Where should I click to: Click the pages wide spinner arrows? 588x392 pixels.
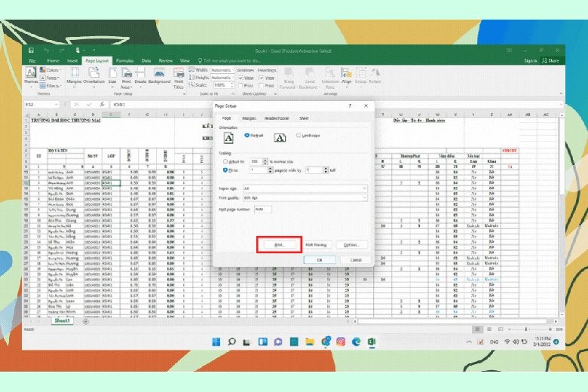[271, 170]
